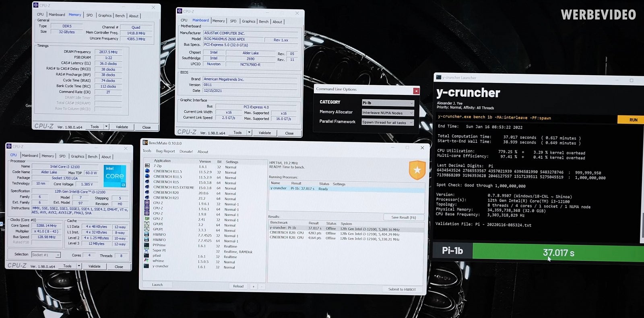644x318 pixels.
Task: Click the Reload button in BenchMate
Action: pos(238,286)
